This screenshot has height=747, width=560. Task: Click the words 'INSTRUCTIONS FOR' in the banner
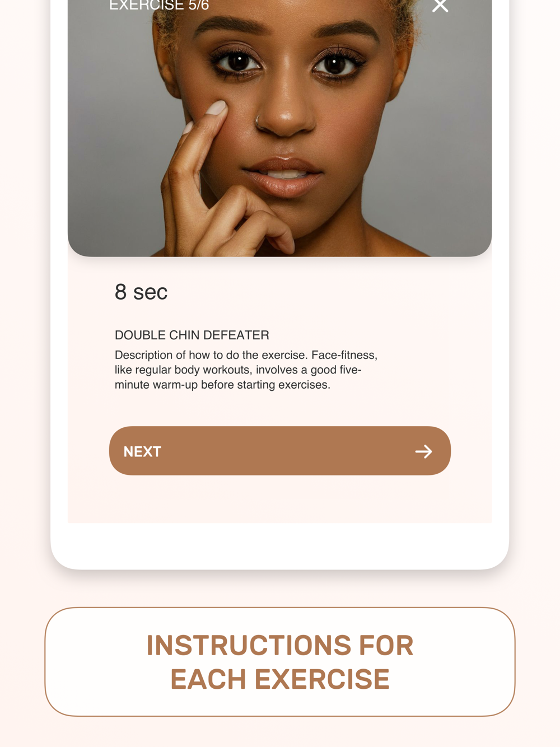click(x=280, y=645)
